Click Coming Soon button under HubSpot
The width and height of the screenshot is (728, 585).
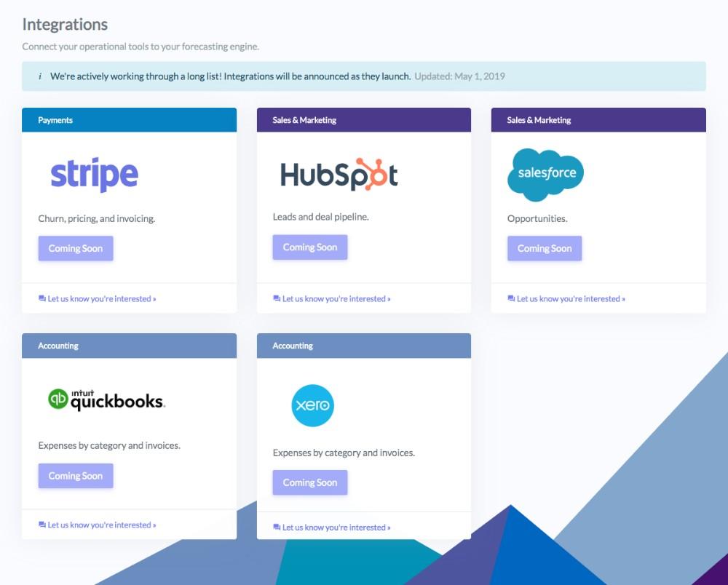pyautogui.click(x=310, y=247)
